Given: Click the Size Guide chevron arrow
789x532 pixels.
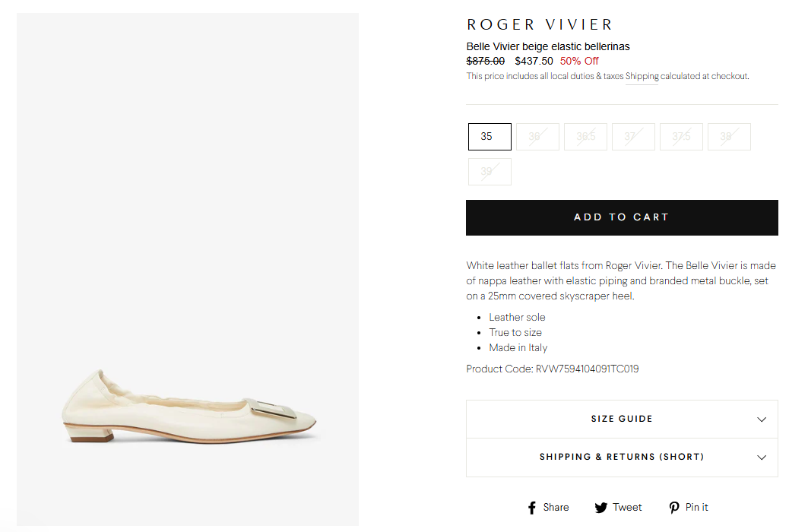Looking at the screenshot, I should (x=762, y=420).
